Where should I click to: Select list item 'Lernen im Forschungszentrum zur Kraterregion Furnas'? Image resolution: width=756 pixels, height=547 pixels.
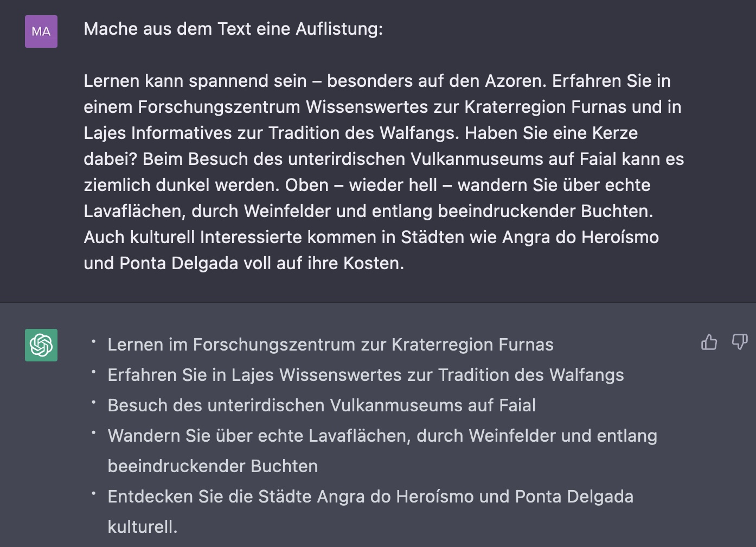pyautogui.click(x=331, y=345)
